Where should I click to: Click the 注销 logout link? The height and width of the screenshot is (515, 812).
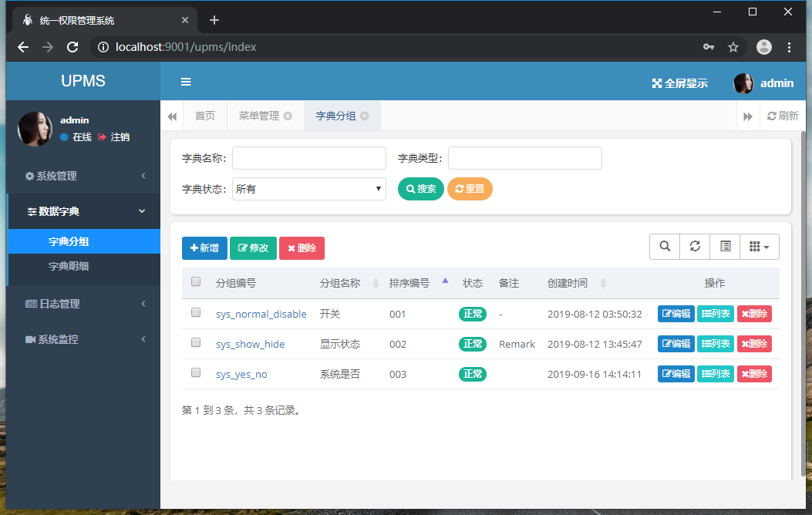(114, 137)
